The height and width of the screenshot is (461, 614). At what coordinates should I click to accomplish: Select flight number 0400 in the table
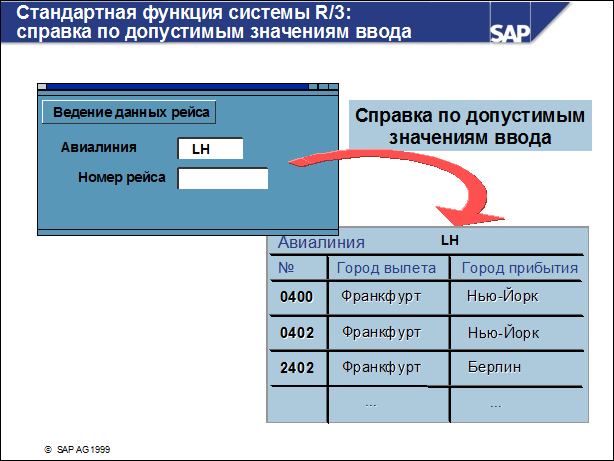click(296, 296)
